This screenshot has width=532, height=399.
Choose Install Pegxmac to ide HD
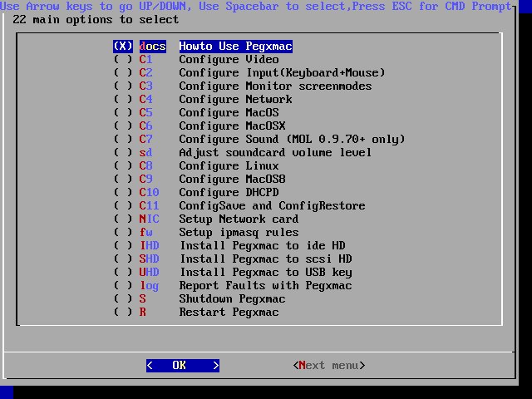tap(263, 245)
